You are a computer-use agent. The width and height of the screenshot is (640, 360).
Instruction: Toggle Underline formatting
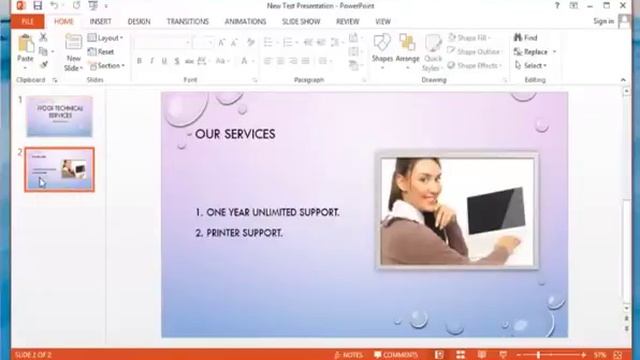(164, 61)
